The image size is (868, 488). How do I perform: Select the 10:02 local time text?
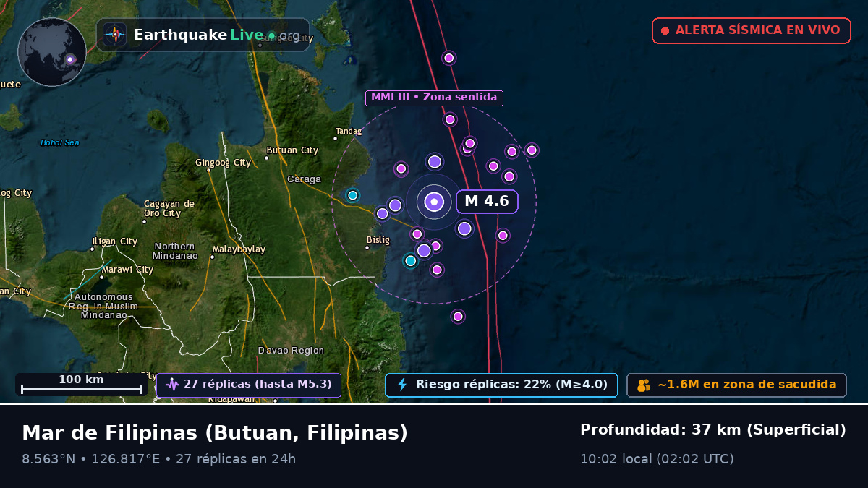(x=657, y=459)
